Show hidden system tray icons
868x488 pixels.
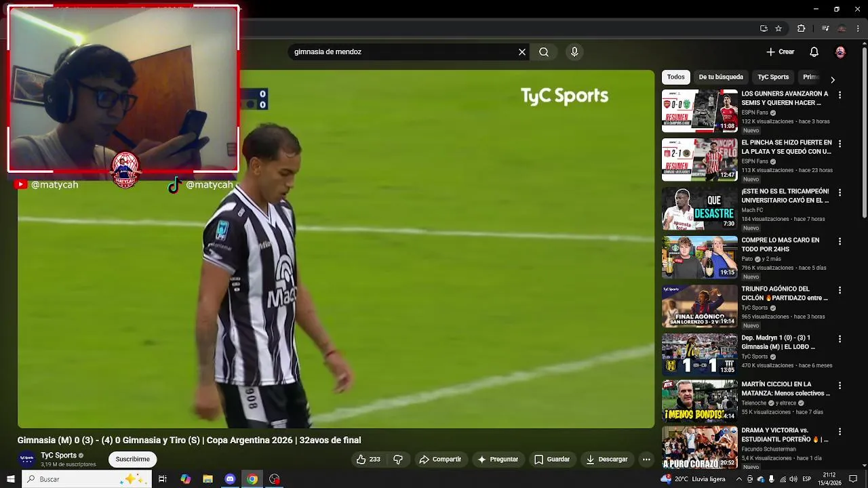pyautogui.click(x=739, y=479)
